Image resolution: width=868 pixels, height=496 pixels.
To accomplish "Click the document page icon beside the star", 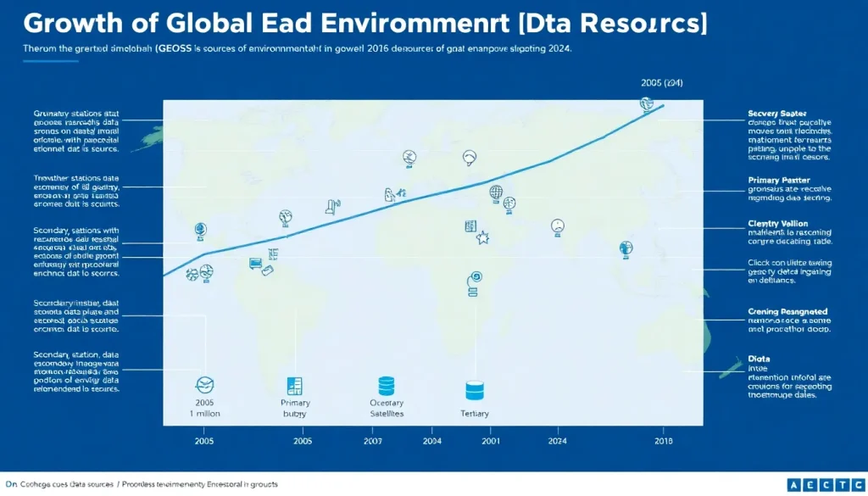I will point(470,226).
